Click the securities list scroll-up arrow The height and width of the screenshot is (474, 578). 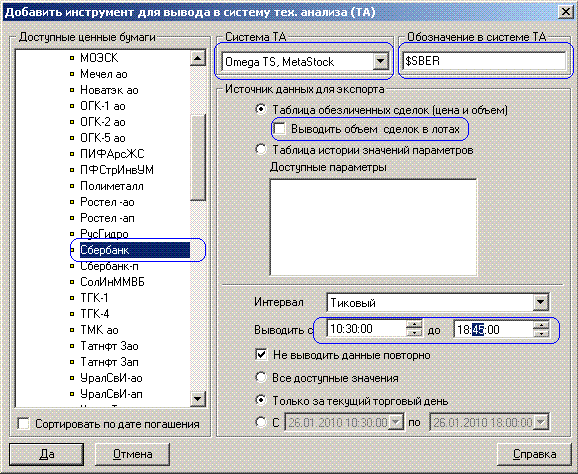tap(198, 58)
